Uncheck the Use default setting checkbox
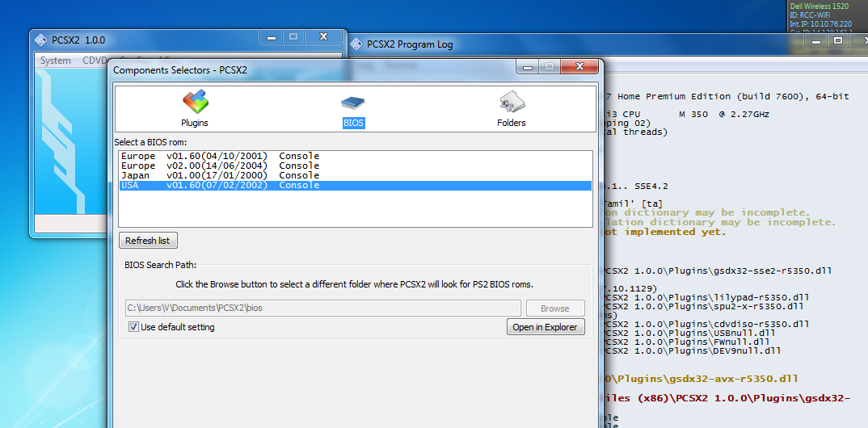868x428 pixels. (133, 327)
